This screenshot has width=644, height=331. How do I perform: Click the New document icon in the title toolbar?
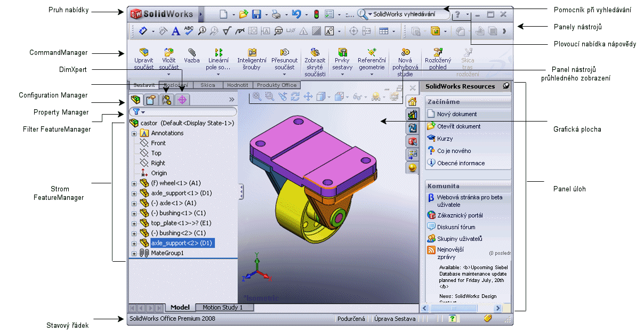click(x=223, y=14)
